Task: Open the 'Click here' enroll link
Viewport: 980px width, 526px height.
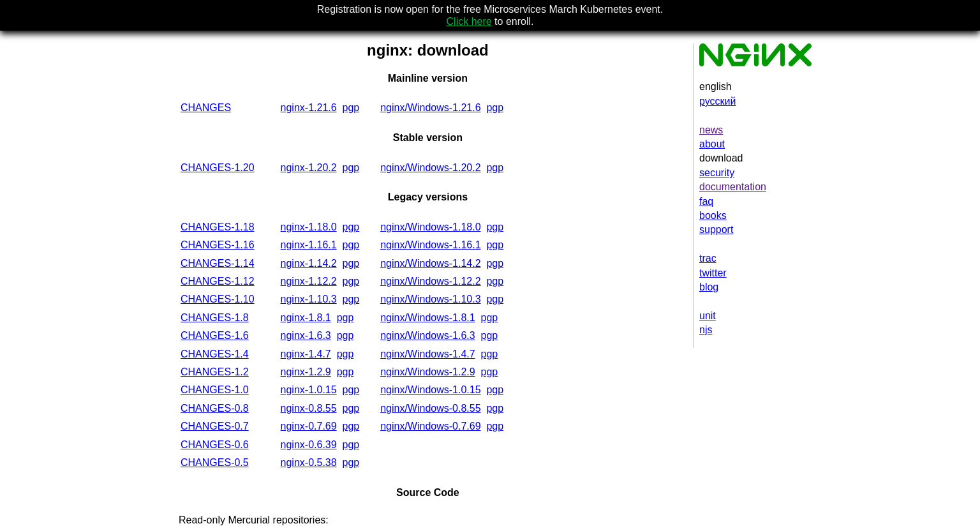Action: (x=469, y=22)
